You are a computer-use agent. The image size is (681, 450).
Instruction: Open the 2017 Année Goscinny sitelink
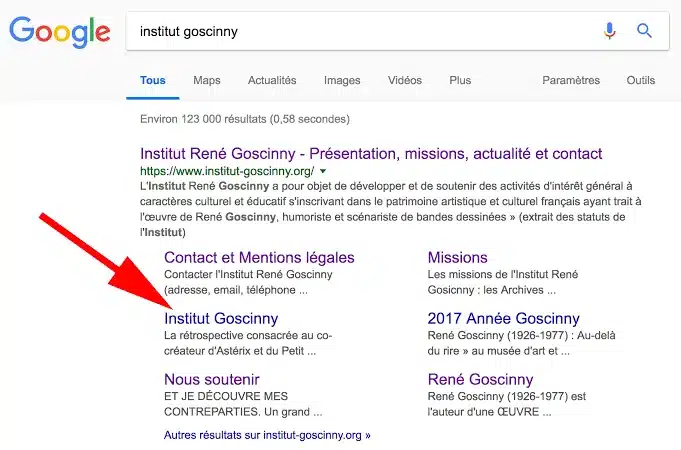point(503,318)
